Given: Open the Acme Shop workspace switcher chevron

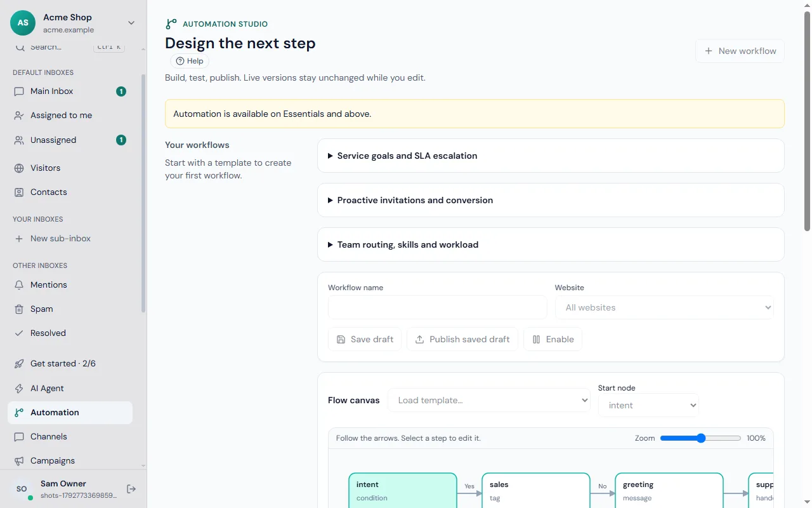Looking at the screenshot, I should tap(131, 23).
